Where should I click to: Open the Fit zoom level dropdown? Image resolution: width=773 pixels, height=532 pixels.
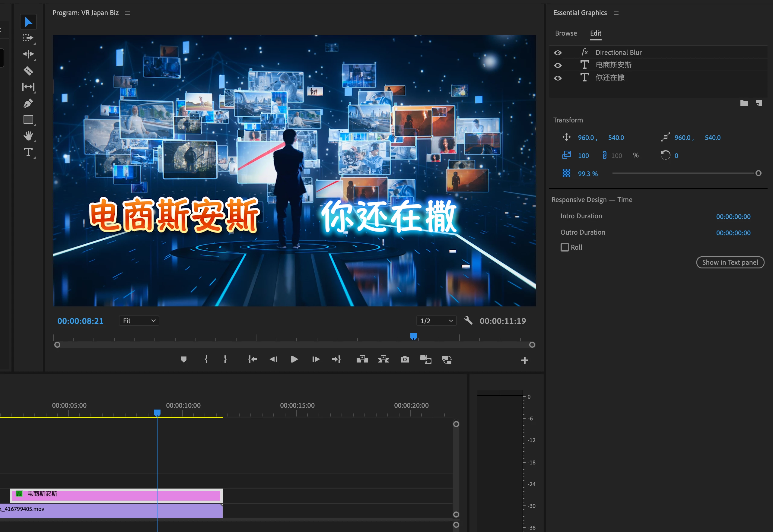[139, 321]
